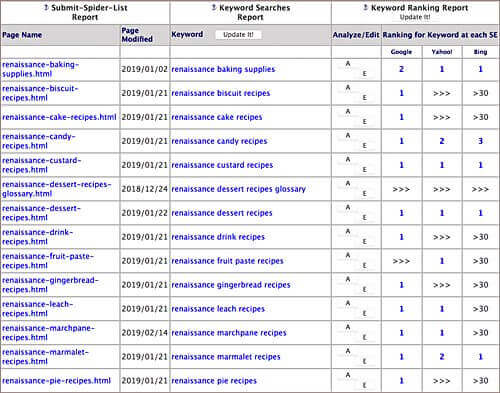
Task: Analyze 'dessert recipes glossary' row via A icon
Action: [348, 184]
